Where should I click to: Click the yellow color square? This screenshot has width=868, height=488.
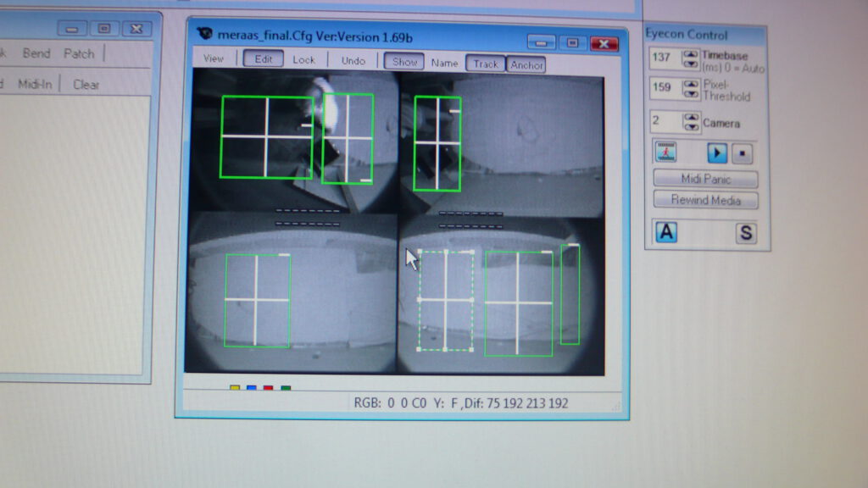pos(235,388)
